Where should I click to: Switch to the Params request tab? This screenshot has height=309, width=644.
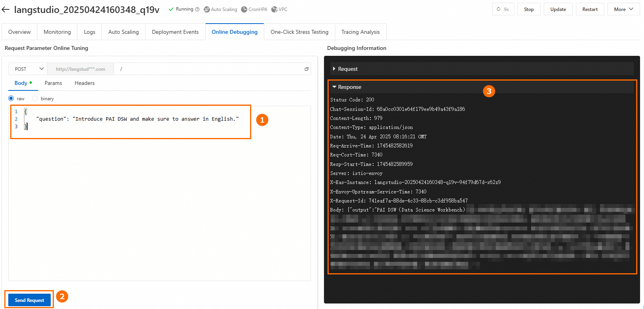(x=53, y=83)
